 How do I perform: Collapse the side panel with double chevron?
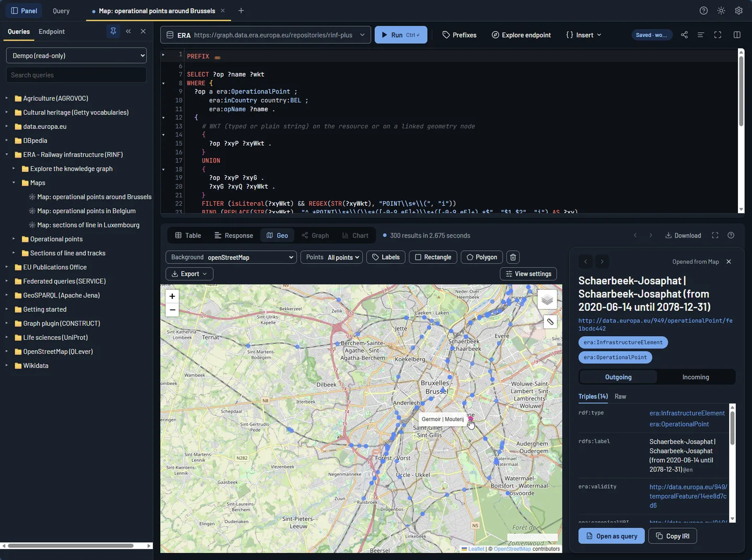click(128, 31)
